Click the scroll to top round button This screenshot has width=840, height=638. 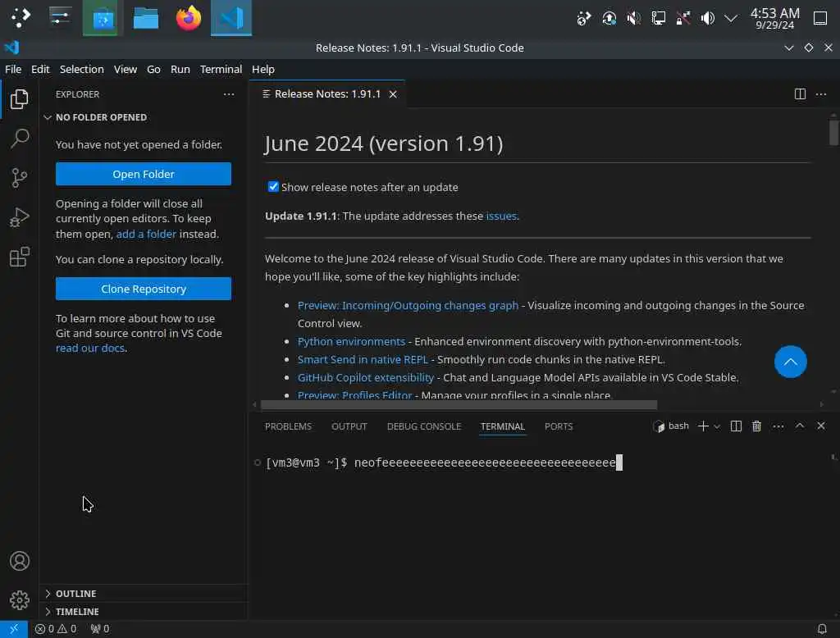(x=790, y=362)
